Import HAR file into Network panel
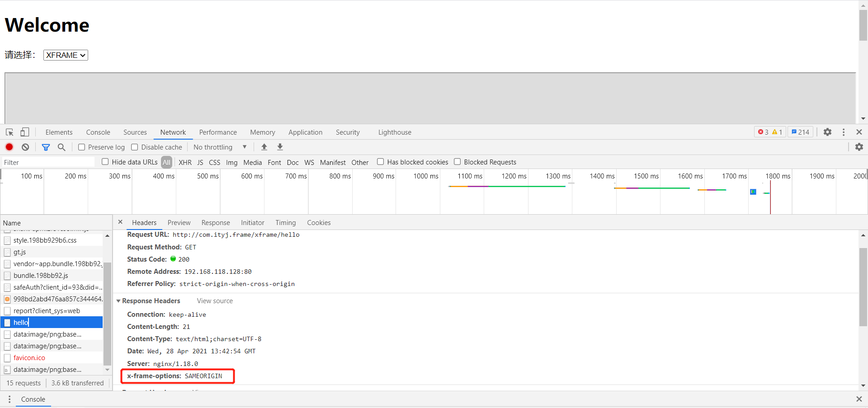Image resolution: width=868 pixels, height=408 pixels. [264, 147]
